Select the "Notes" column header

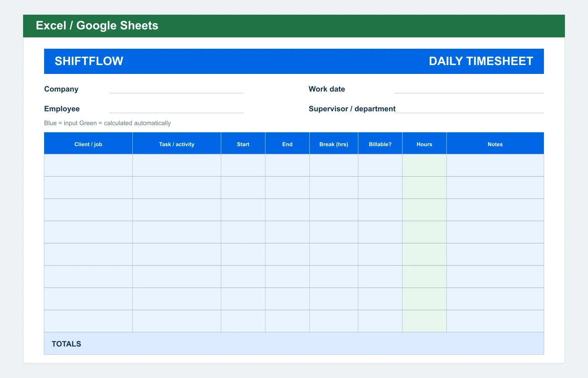point(495,144)
